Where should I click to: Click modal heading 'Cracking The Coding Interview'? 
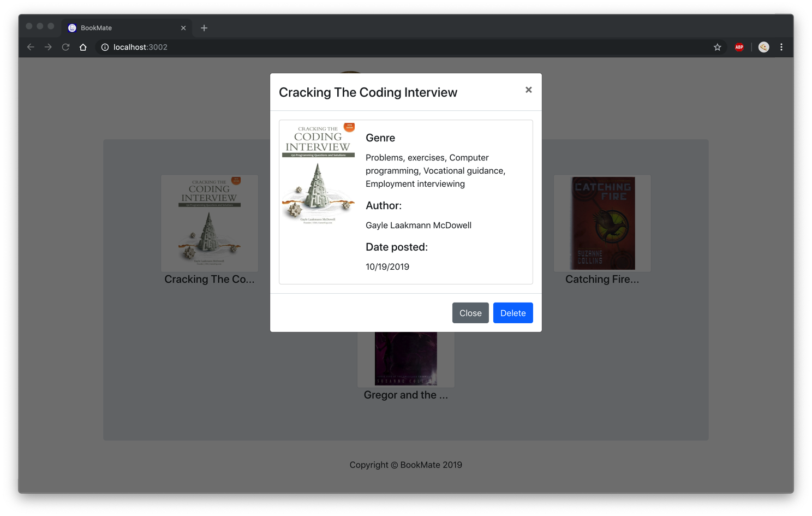tap(368, 92)
